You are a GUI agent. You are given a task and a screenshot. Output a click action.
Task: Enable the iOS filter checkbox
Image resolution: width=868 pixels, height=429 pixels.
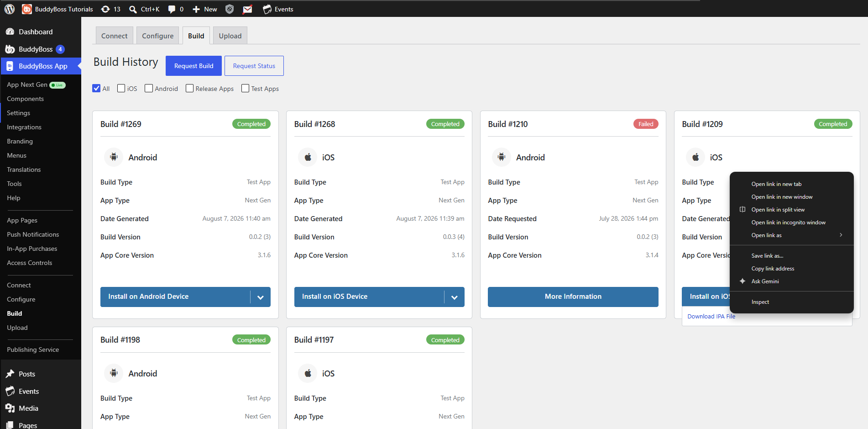click(x=121, y=88)
